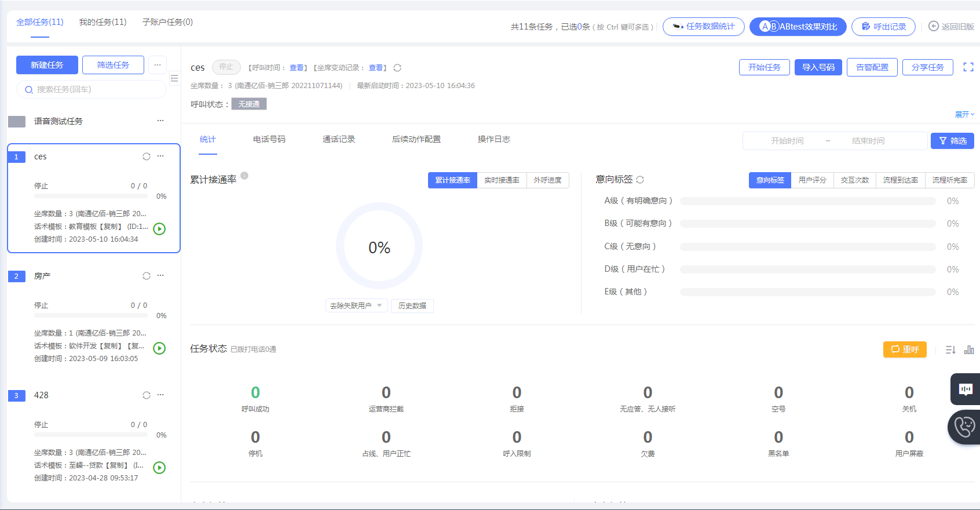Click the 返回旧版 back arrow link
980x510 pixels.
[951, 27]
